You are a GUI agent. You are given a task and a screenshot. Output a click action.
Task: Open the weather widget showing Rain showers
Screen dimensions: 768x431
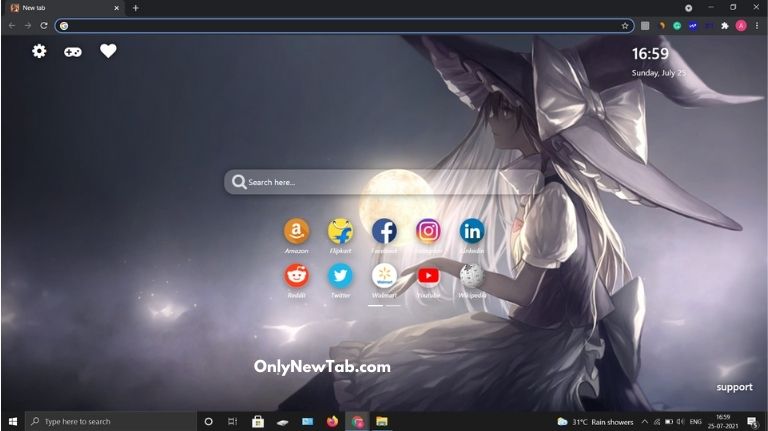click(595, 421)
